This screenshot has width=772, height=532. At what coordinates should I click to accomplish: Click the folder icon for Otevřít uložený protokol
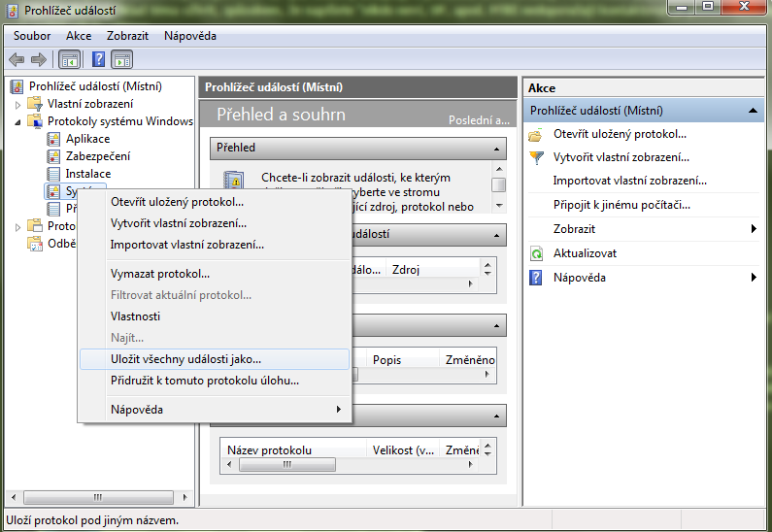coord(536,134)
